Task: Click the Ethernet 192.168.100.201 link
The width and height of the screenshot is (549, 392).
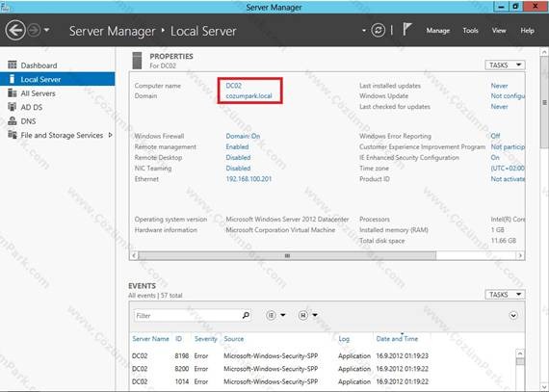Action: 248,179
